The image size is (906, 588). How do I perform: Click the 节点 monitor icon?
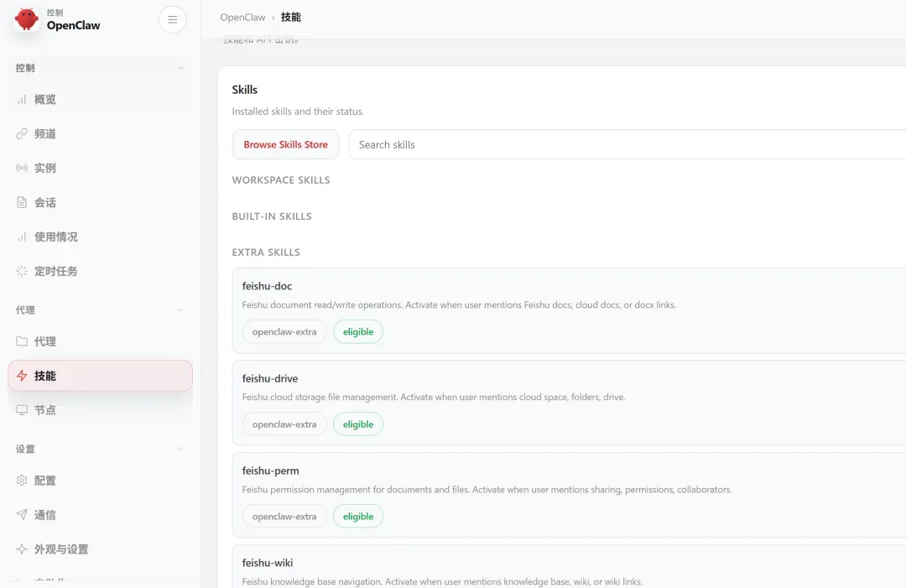click(22, 410)
